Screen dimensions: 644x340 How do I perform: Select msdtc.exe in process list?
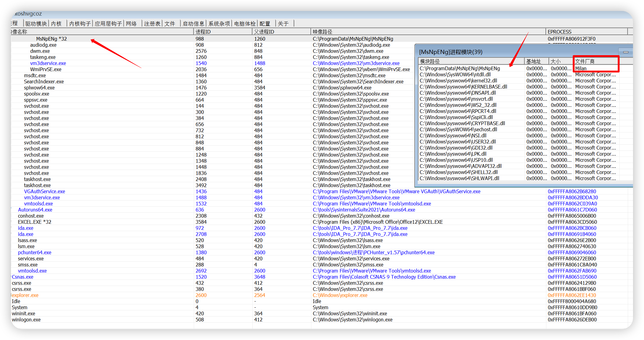pos(35,75)
